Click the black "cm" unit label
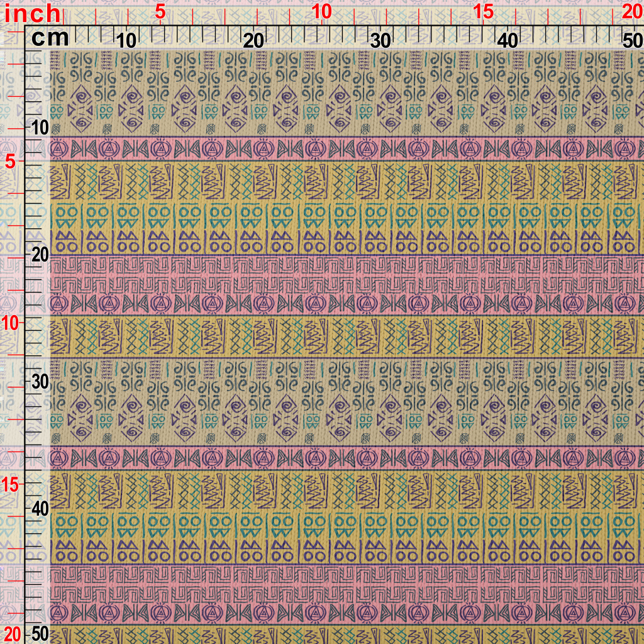This screenshot has width=644, height=644. pyautogui.click(x=50, y=38)
